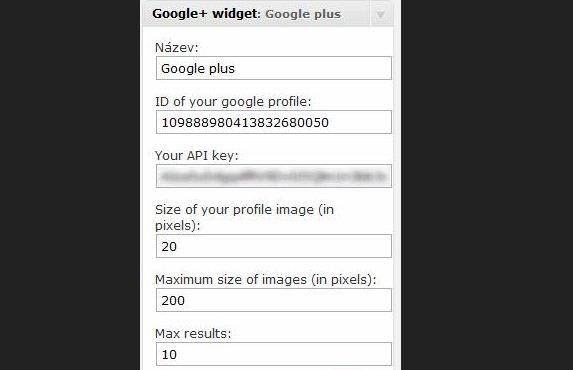Click the 'Název:' label

[x=177, y=48]
